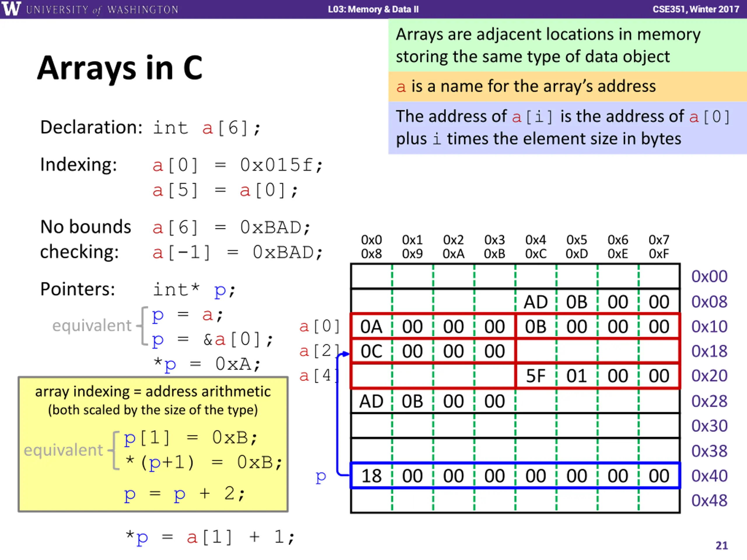Click the row address label 0x38

click(x=709, y=451)
